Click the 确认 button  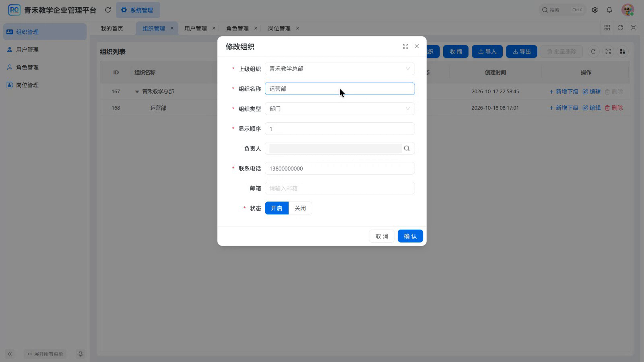coord(410,236)
